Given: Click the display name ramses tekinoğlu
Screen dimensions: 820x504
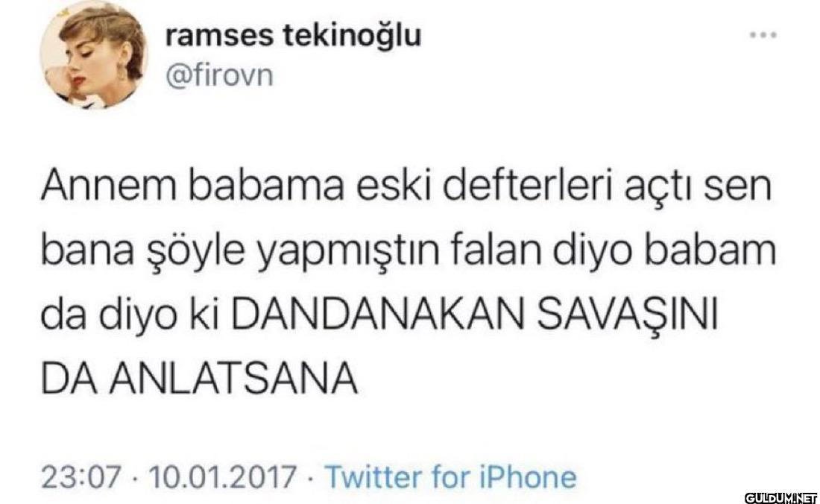Looking at the screenshot, I should 294,36.
